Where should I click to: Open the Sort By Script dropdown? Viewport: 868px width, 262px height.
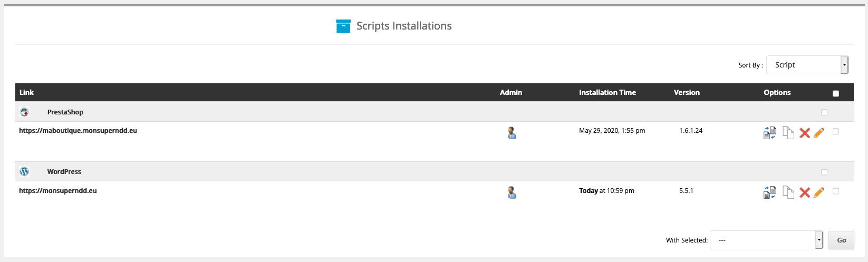(807, 65)
